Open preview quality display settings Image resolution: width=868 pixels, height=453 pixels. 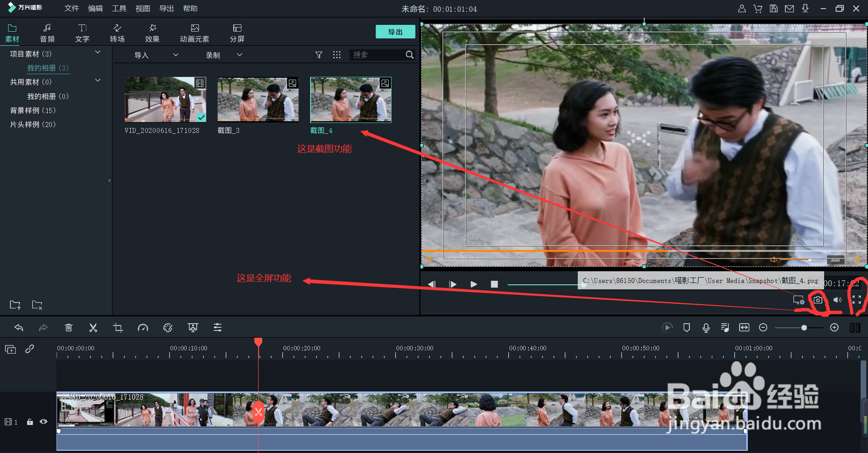[x=799, y=300]
